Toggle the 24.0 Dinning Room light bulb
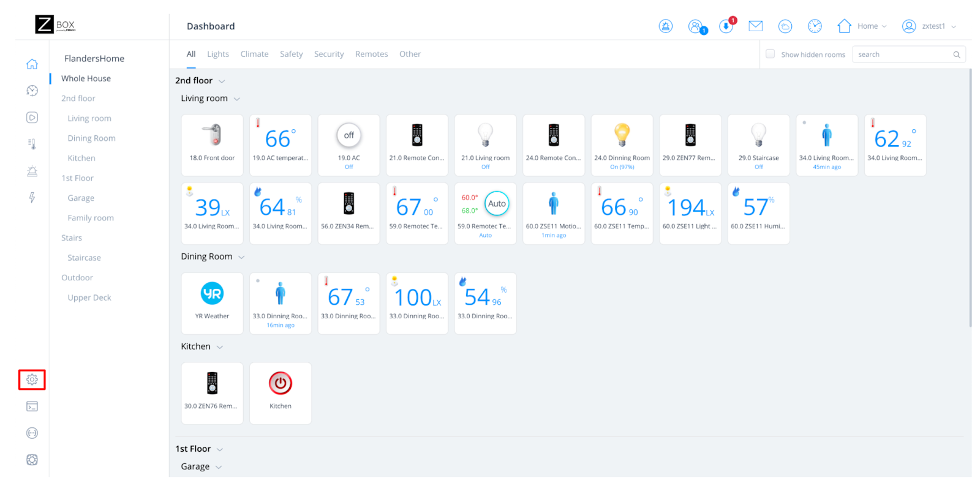This screenshot has width=980, height=497. [x=622, y=135]
